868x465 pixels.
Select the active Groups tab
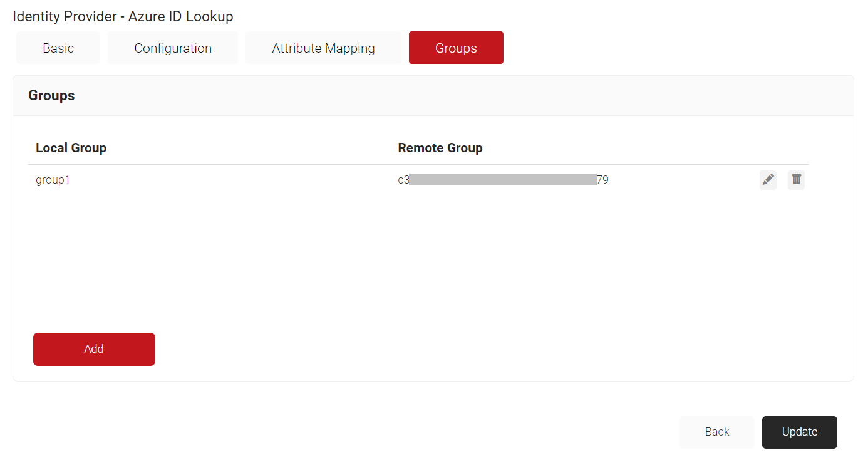point(456,48)
